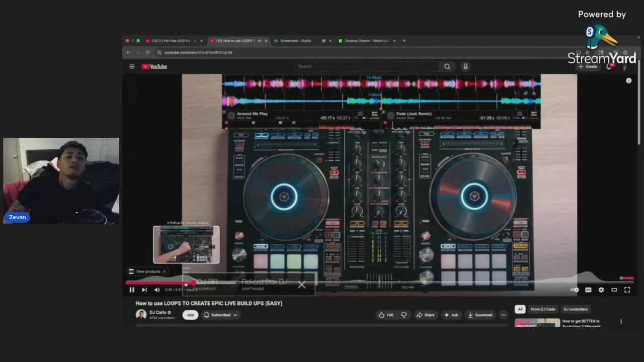The height and width of the screenshot is (362, 644).
Task: Click the video info card icon
Action: click(628, 80)
